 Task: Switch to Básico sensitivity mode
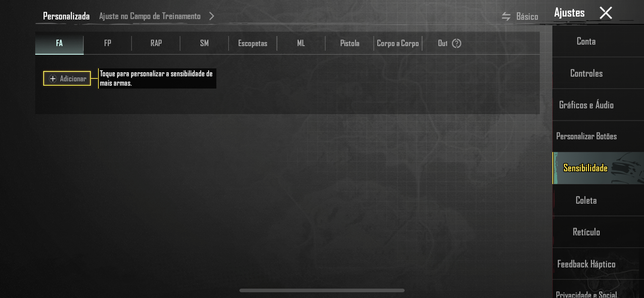click(x=527, y=17)
